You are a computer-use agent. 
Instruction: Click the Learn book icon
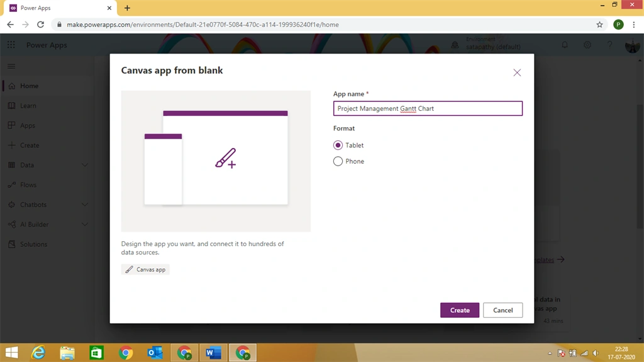(11, 106)
